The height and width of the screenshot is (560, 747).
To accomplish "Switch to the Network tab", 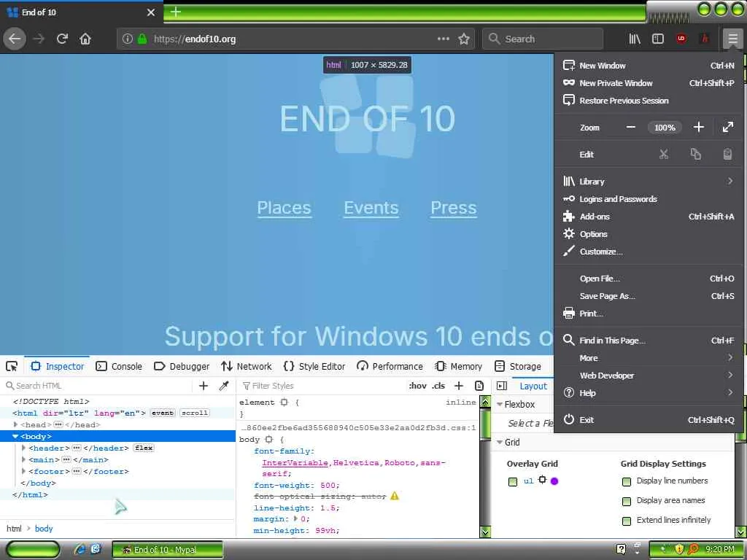I will click(247, 366).
